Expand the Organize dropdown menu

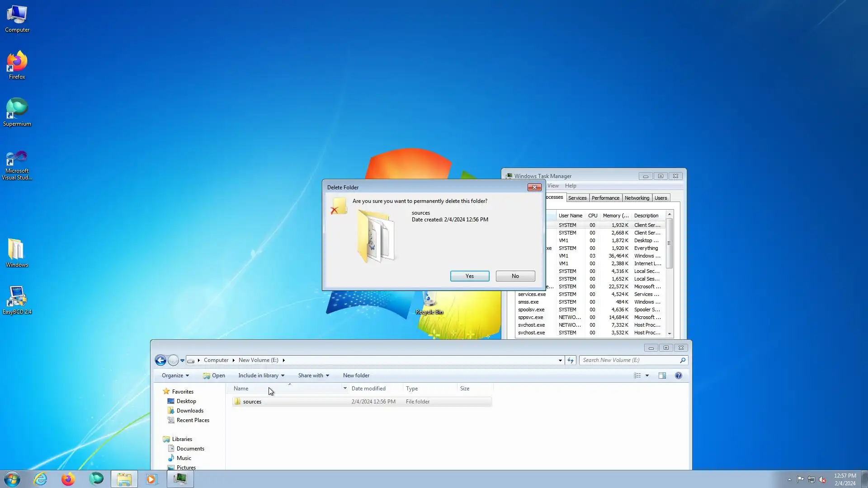[x=175, y=375]
